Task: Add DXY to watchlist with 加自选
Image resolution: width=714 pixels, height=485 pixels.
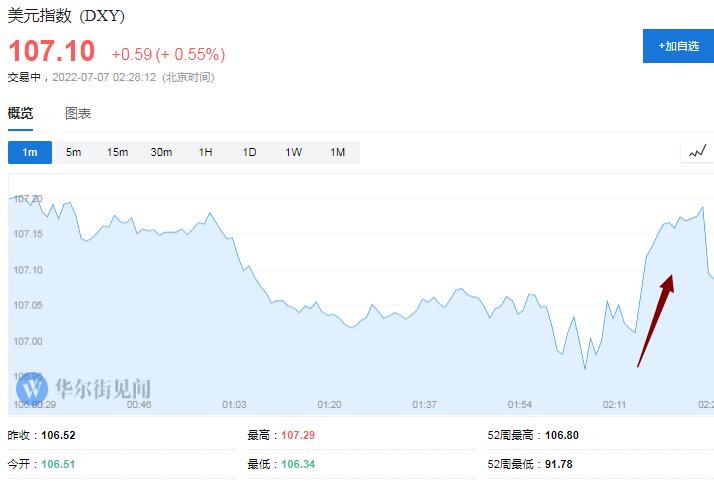Action: tap(677, 46)
